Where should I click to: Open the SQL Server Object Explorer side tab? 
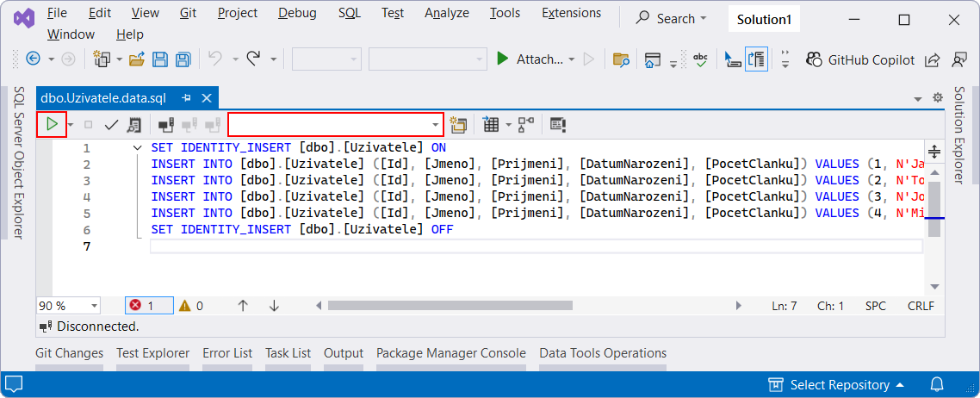click(x=17, y=163)
